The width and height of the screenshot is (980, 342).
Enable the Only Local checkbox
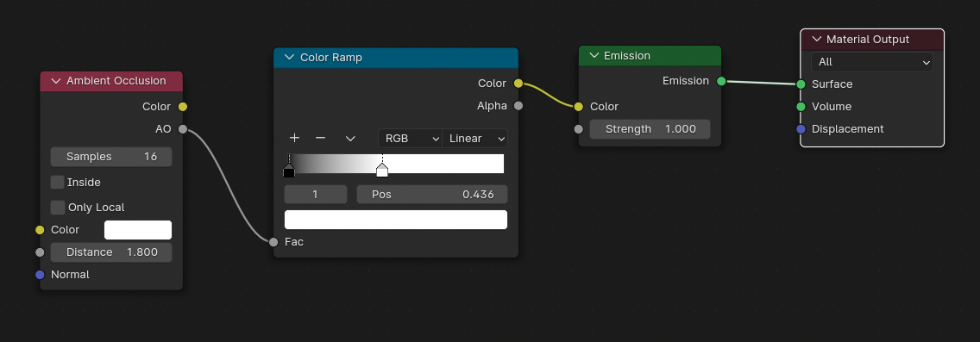coord(58,208)
